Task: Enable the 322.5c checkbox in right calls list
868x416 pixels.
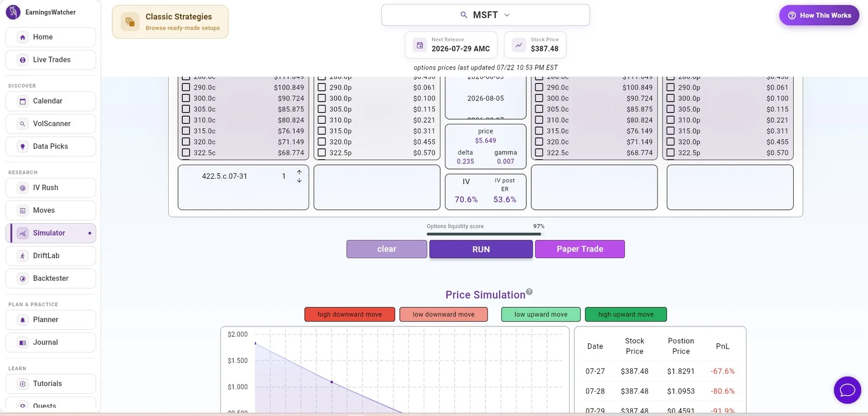Action: [x=539, y=153]
